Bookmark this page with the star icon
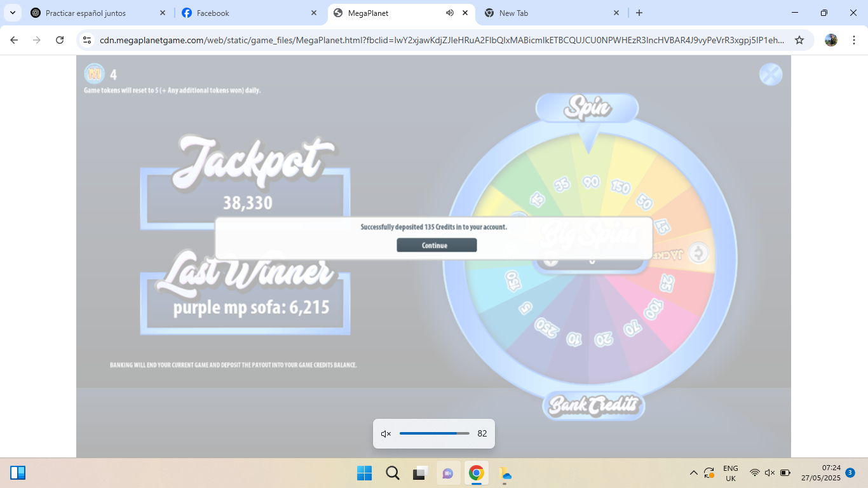The height and width of the screenshot is (488, 868). 799,40
